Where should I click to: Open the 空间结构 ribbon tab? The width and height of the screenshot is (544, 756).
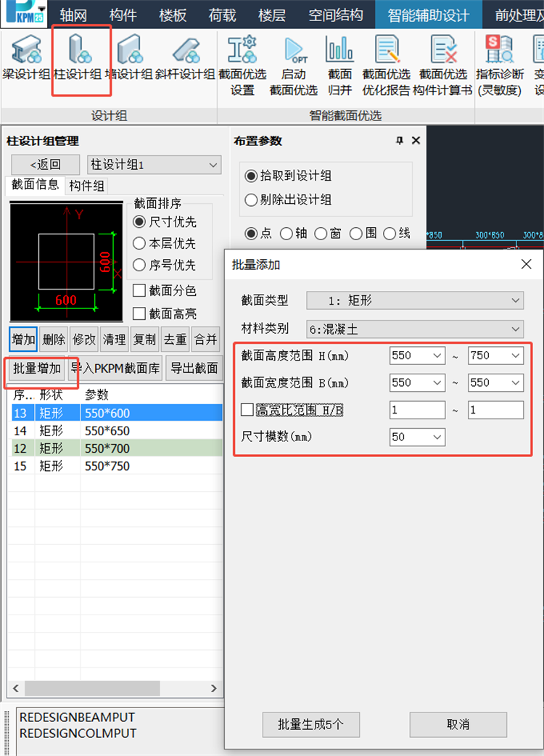tap(335, 15)
